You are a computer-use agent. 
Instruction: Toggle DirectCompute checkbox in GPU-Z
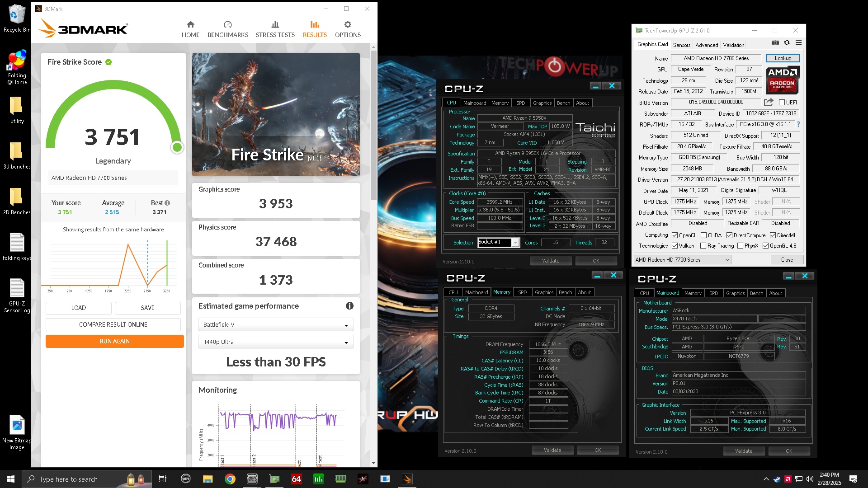coord(729,235)
